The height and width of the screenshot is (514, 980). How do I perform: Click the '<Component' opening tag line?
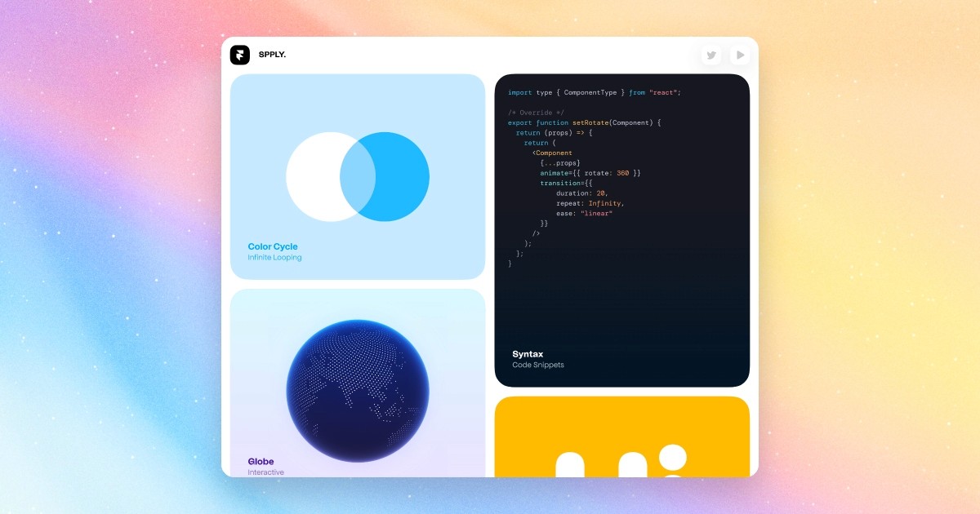click(x=552, y=153)
